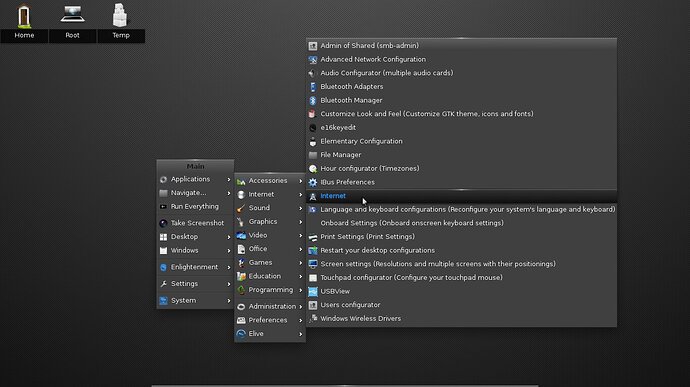The image size is (690, 387).
Task: Click the File Manager folder icon
Action: point(312,155)
